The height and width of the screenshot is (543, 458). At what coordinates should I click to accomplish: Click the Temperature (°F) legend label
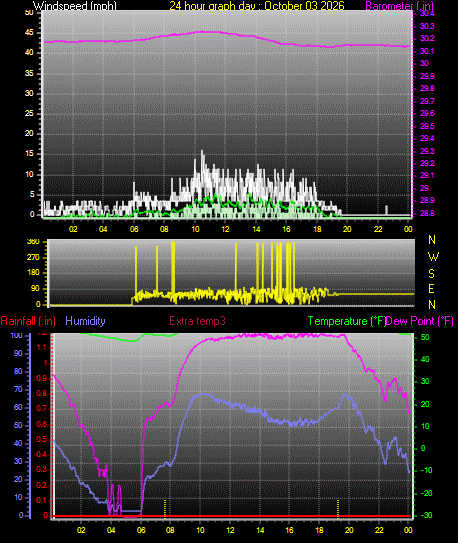(347, 321)
